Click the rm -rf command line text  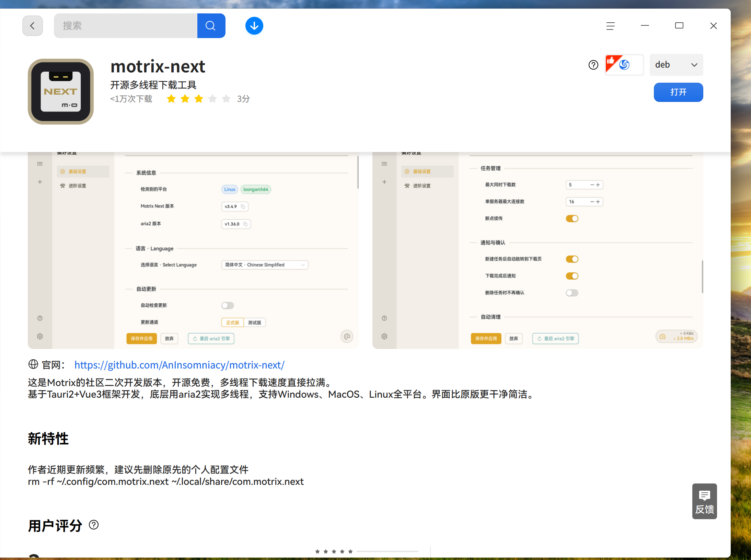click(x=166, y=482)
